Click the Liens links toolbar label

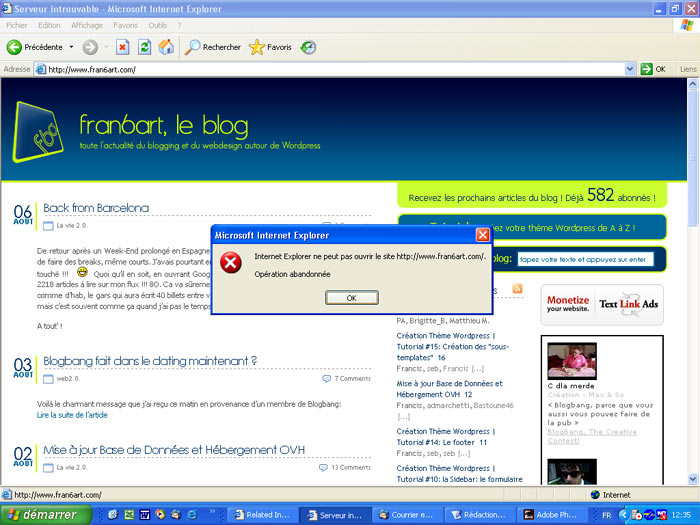pyautogui.click(x=688, y=69)
